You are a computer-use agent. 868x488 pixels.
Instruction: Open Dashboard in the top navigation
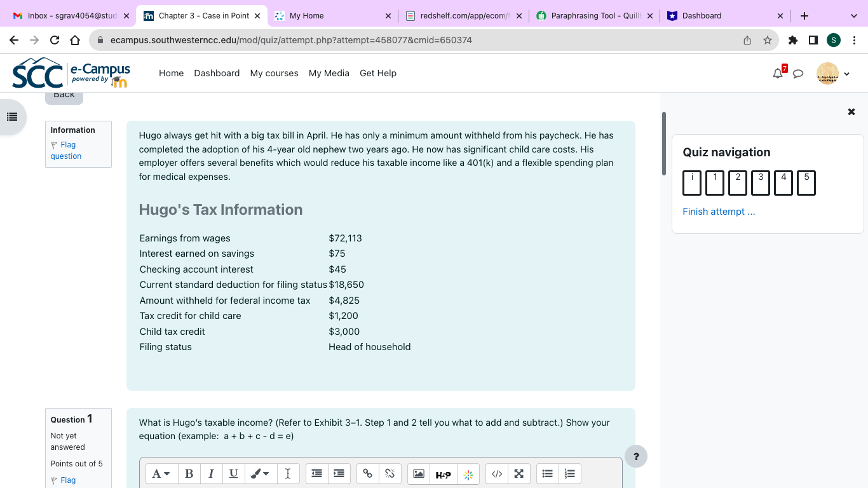pyautogui.click(x=217, y=73)
